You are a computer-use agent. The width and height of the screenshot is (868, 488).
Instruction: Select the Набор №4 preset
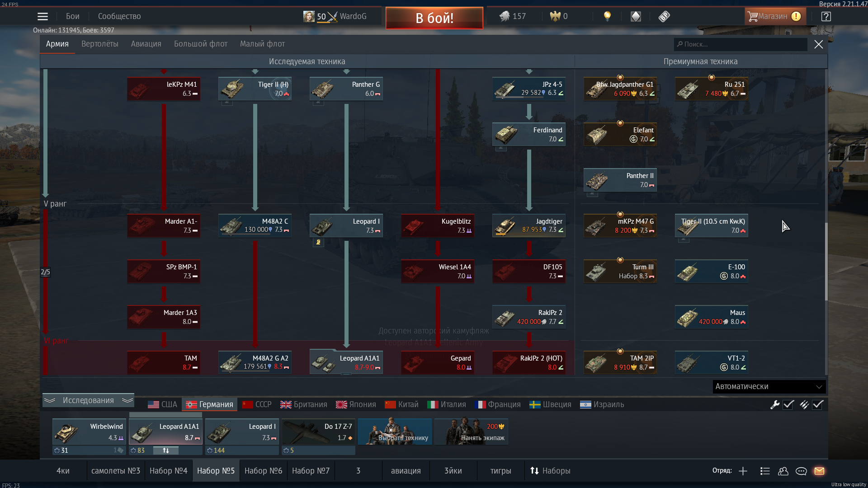(168, 471)
